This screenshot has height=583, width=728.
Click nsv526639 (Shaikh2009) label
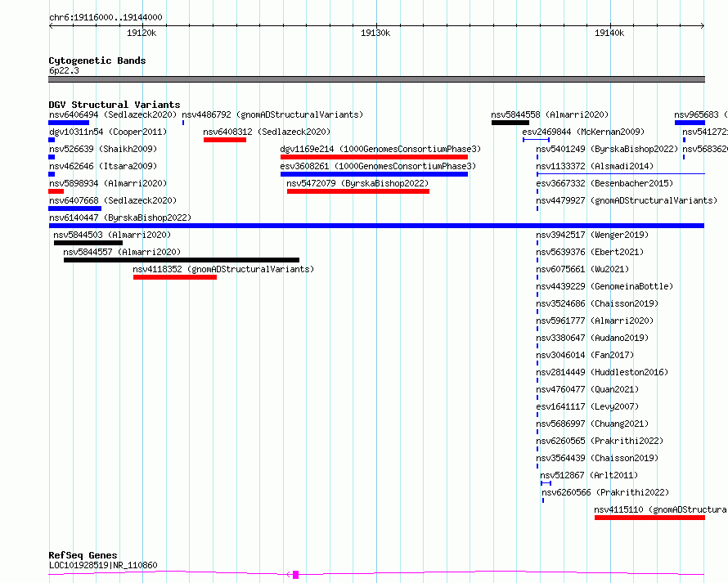(x=103, y=149)
